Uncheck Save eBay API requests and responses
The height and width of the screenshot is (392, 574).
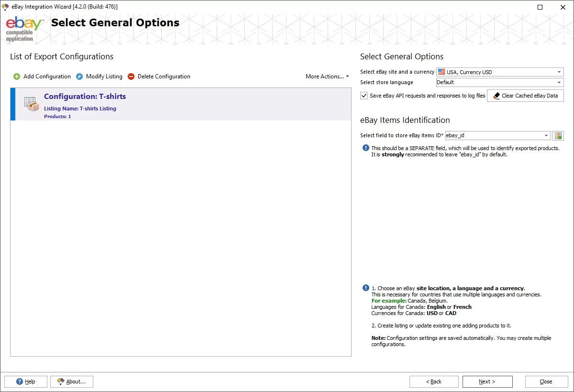[x=364, y=96]
